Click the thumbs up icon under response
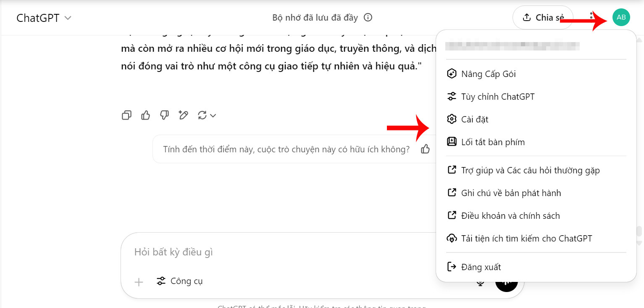The width and height of the screenshot is (644, 308). click(x=145, y=115)
